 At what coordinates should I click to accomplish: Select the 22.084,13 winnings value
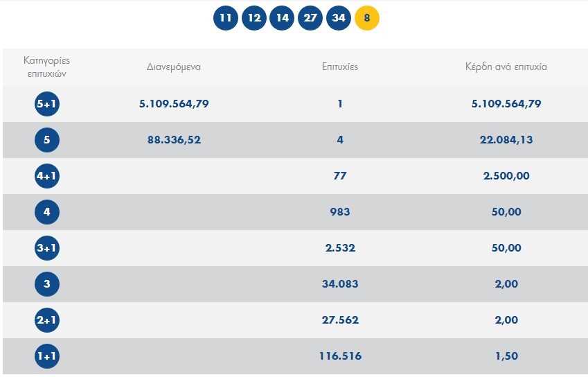506,140
